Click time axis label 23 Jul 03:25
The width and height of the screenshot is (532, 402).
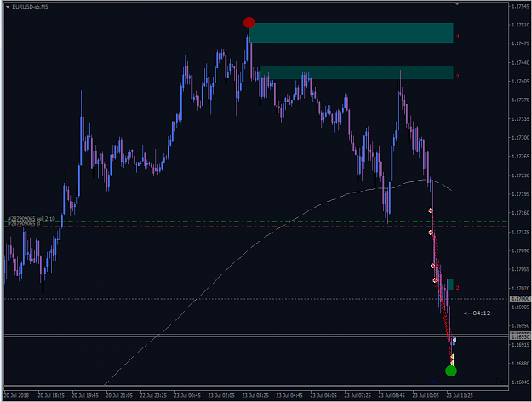[x=255, y=395]
